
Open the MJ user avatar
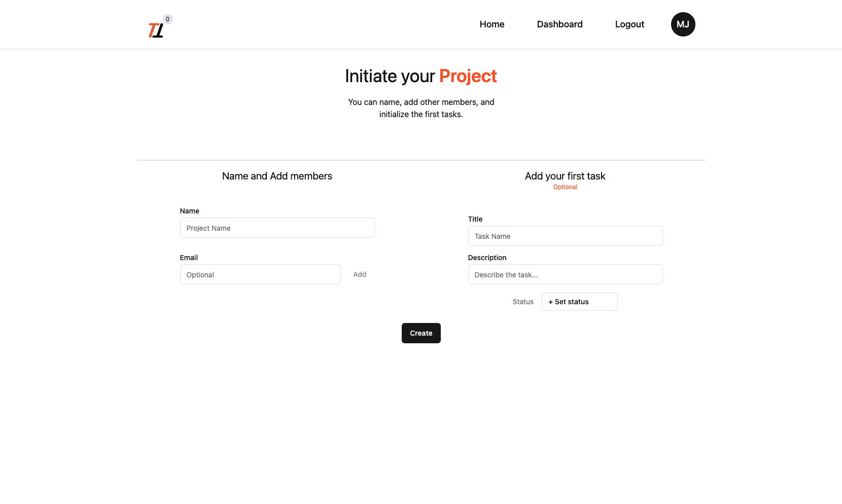[x=683, y=24]
